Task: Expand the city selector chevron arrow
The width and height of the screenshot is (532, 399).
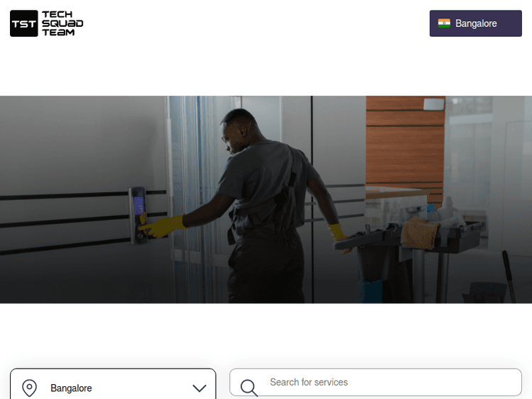Action: point(199,388)
